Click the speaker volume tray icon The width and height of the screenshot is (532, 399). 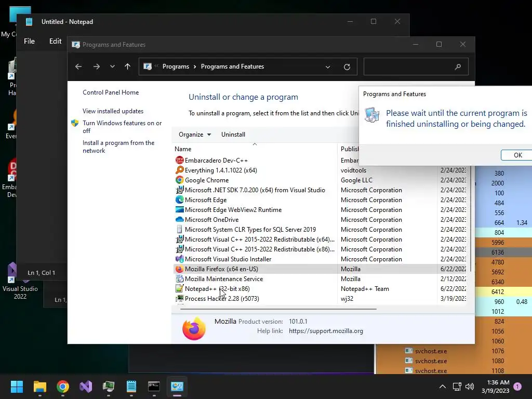coord(470,387)
